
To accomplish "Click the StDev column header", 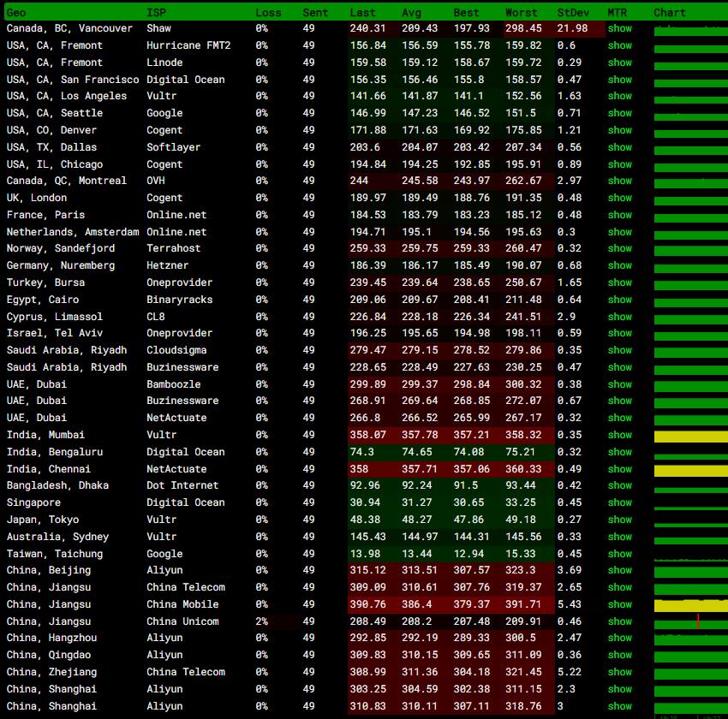I will tap(573, 13).
